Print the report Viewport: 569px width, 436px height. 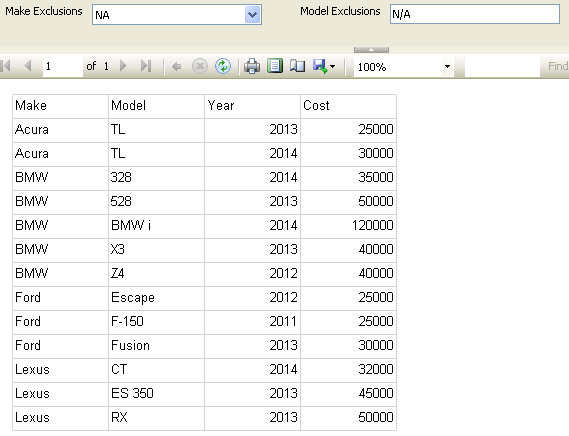252,66
